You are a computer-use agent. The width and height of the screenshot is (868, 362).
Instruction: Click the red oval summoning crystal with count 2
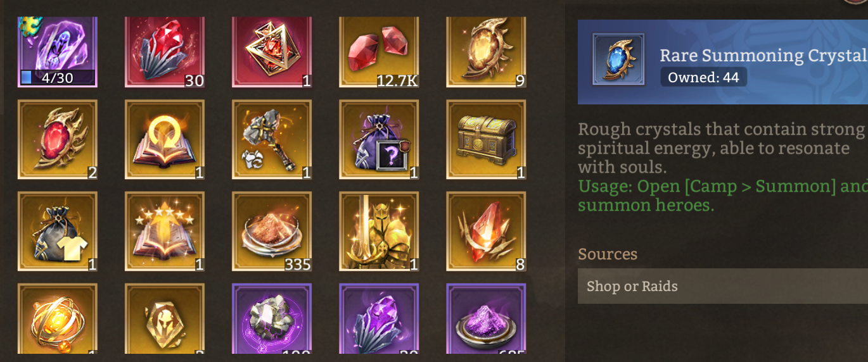[57, 140]
